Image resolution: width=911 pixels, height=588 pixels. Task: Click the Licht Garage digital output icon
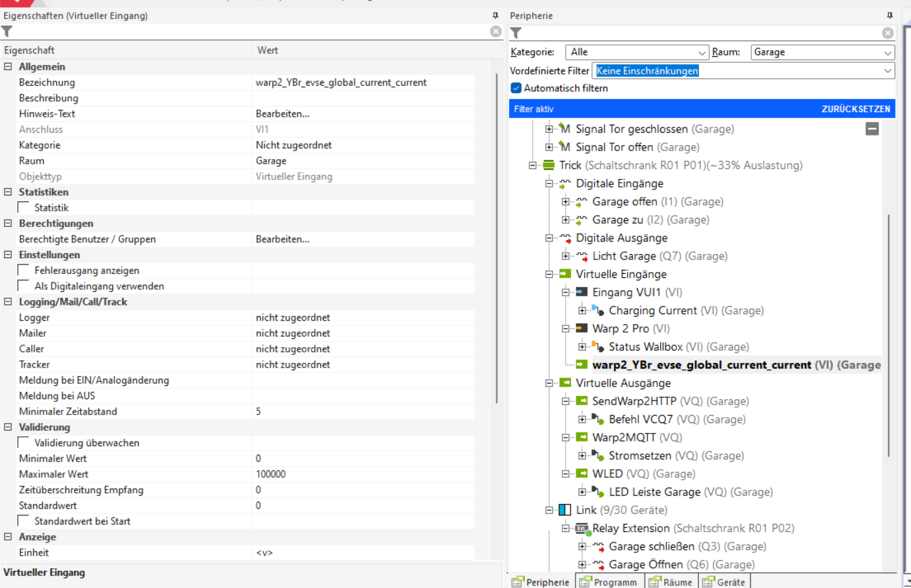(x=582, y=256)
